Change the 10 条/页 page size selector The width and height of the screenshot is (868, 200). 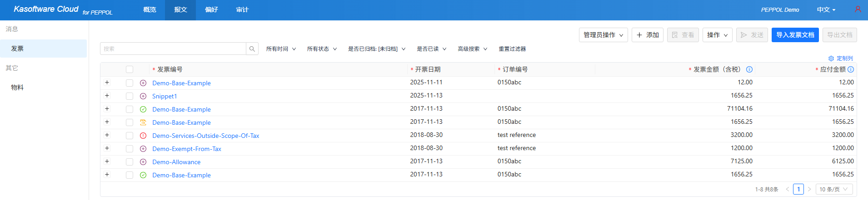point(834,189)
